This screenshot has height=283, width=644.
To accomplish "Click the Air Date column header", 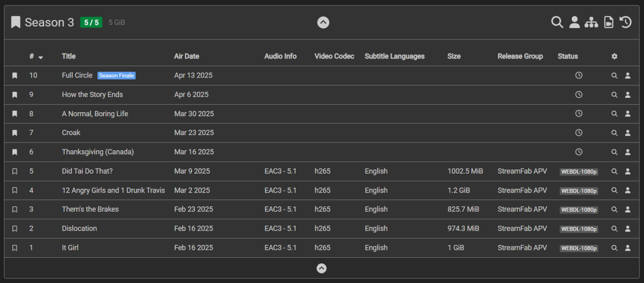I will (x=186, y=57).
